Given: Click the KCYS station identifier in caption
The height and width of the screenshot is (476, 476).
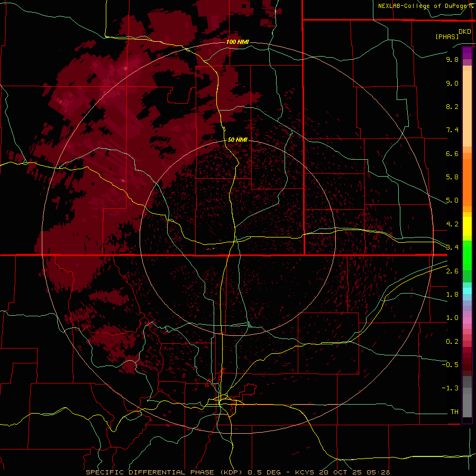Looking at the screenshot, I should [305, 472].
